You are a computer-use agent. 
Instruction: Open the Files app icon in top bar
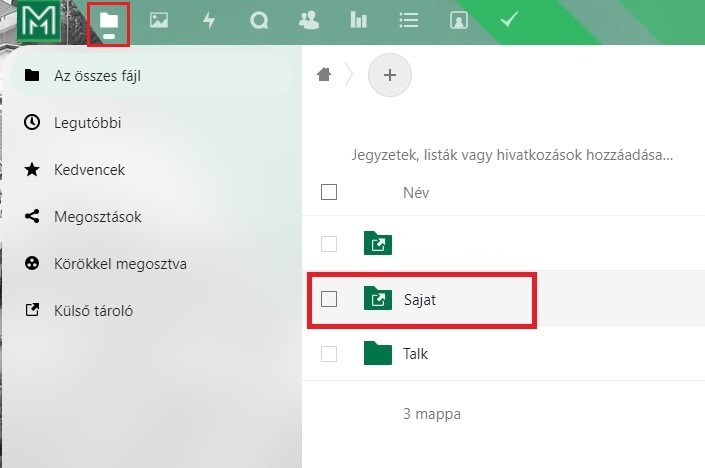click(x=108, y=20)
